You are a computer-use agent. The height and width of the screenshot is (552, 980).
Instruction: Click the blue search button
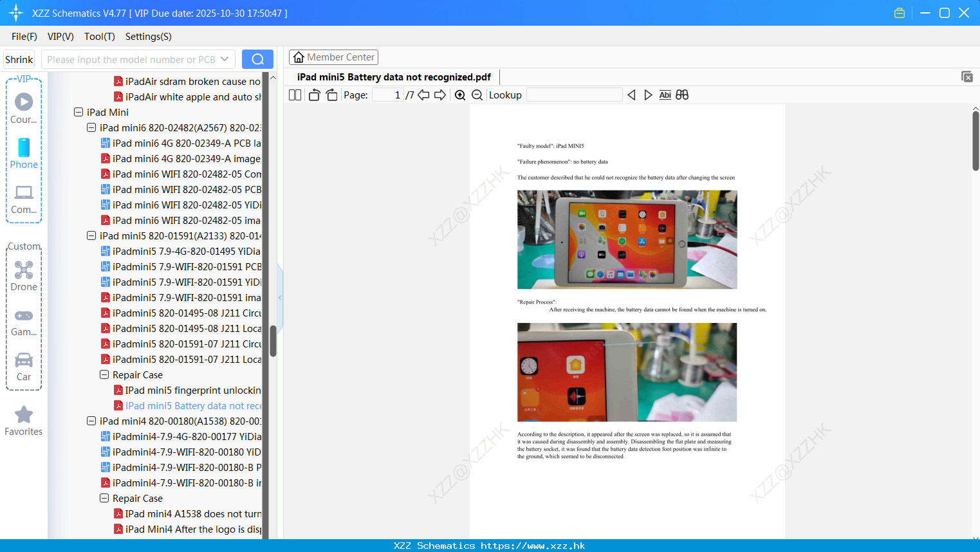coord(257,59)
